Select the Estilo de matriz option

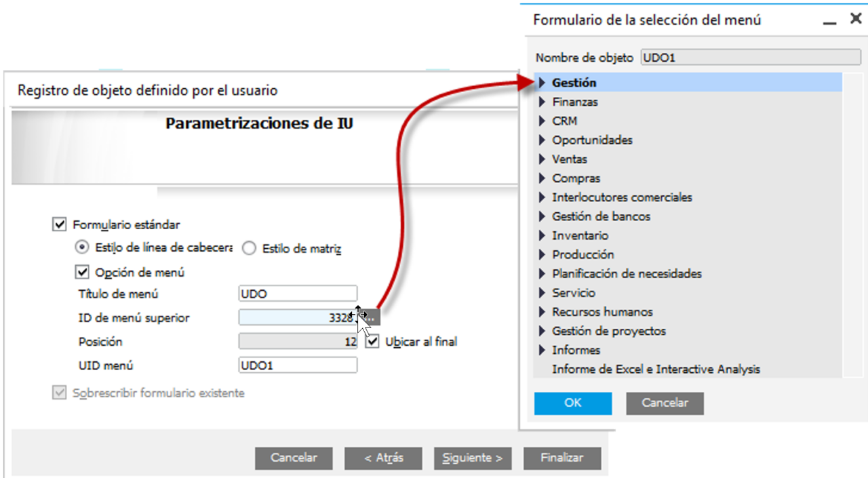click(x=249, y=248)
